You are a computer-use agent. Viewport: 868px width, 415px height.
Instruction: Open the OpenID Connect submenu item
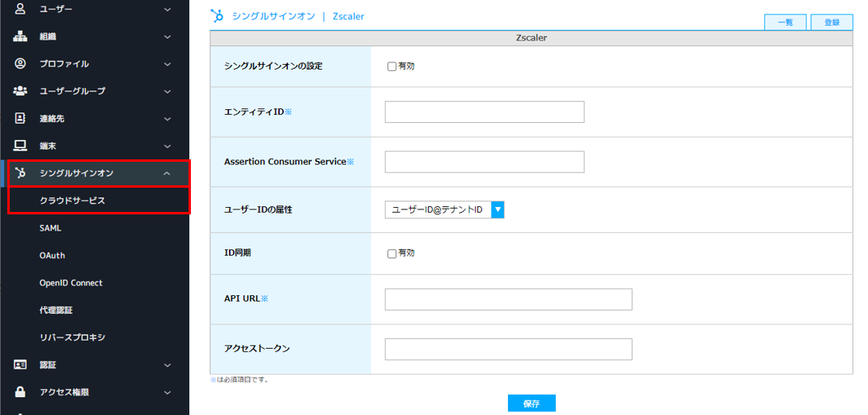(x=71, y=283)
